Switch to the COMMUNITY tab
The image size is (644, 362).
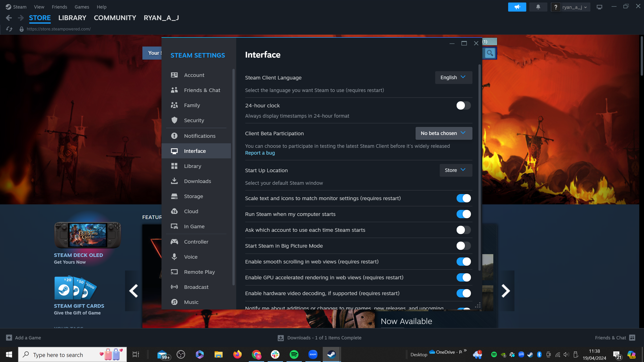115,18
